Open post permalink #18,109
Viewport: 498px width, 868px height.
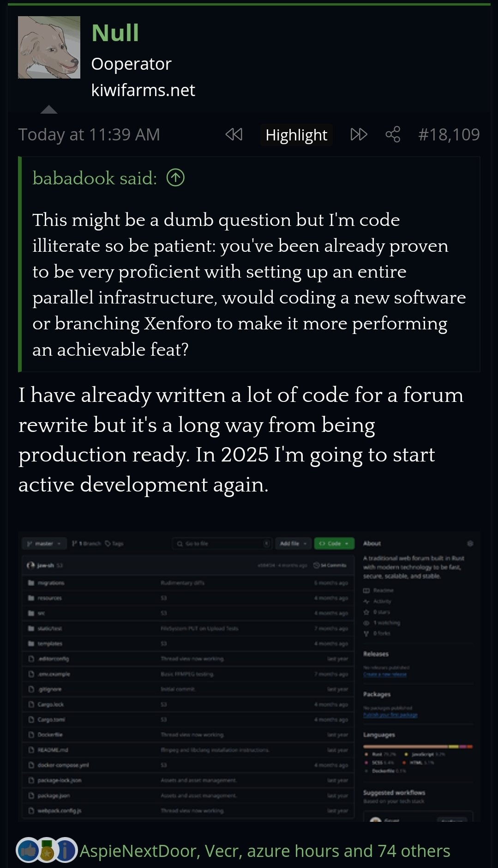[x=449, y=134]
